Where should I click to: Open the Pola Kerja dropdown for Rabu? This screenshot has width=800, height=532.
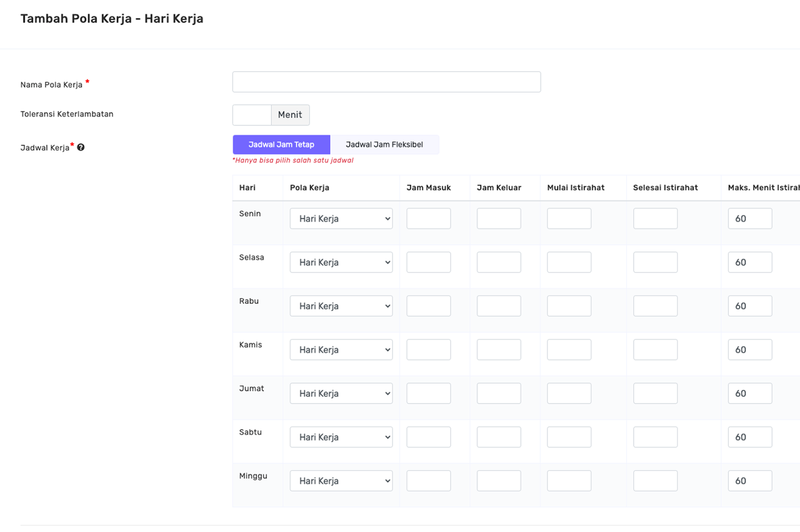coord(341,305)
